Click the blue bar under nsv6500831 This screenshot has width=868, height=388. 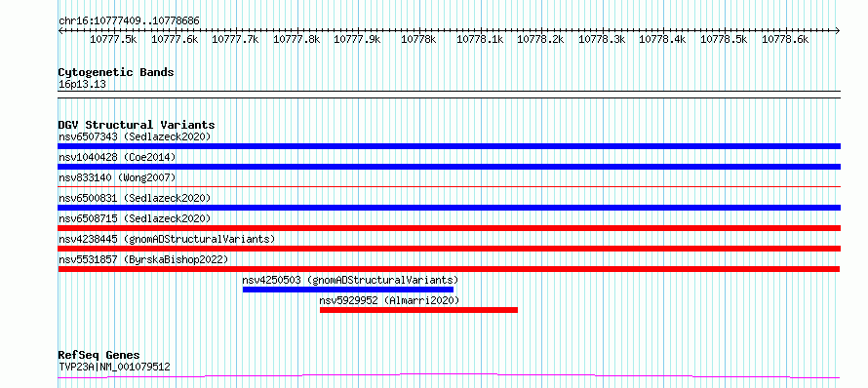pos(449,208)
